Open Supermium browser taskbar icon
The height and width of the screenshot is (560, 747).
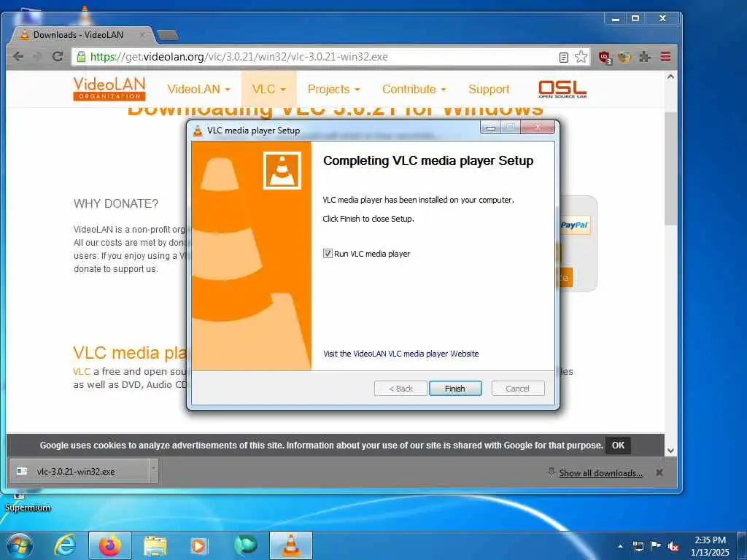245,545
